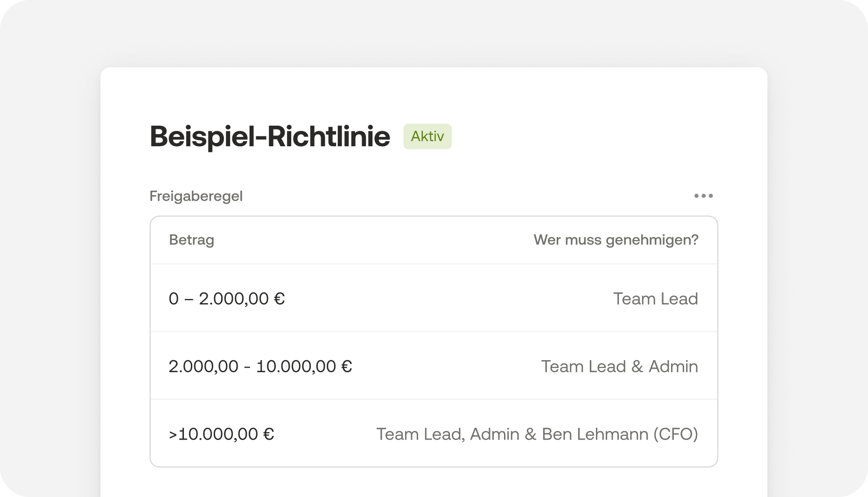Click the 'Wer muss genehmigen?' column header
Viewport: 868px width, 497px height.
tap(616, 240)
